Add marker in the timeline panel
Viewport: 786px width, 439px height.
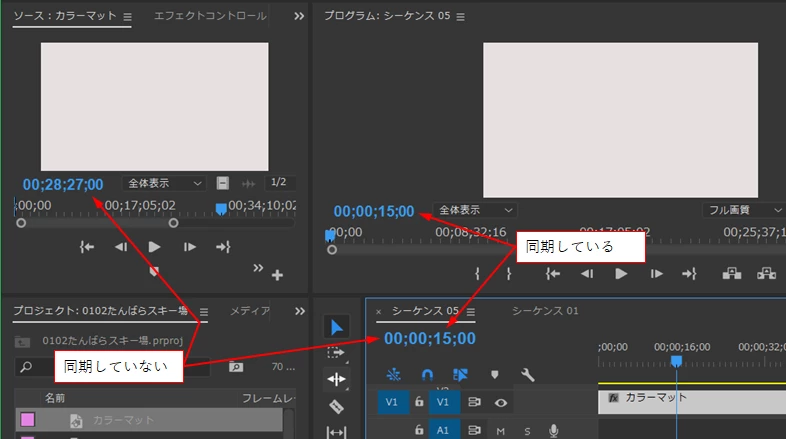tap(495, 375)
